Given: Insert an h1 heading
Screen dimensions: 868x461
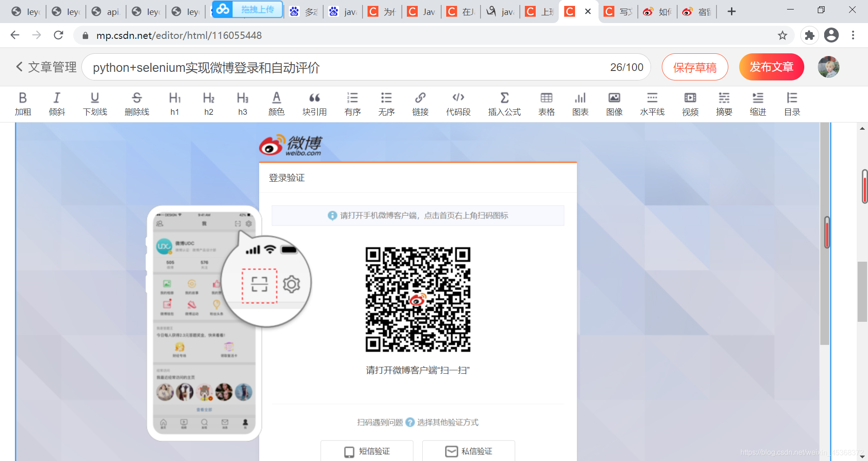Looking at the screenshot, I should click(x=175, y=104).
